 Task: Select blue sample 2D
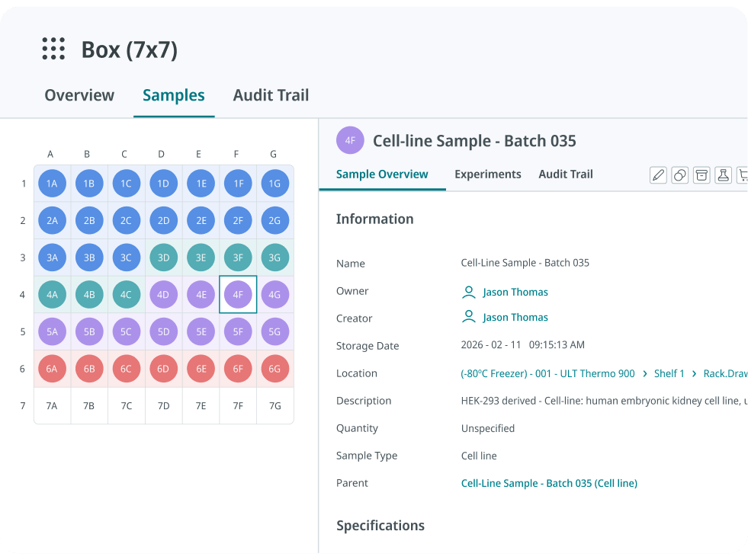point(164,221)
